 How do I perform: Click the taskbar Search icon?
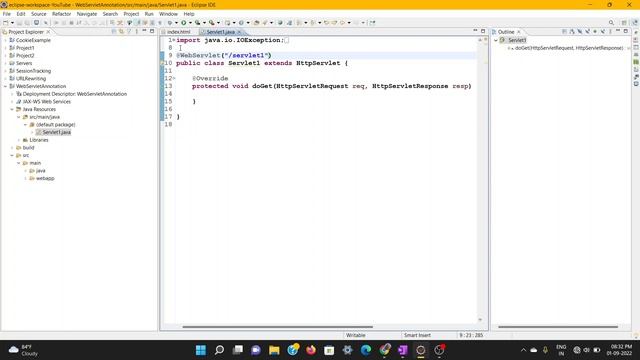(219, 350)
